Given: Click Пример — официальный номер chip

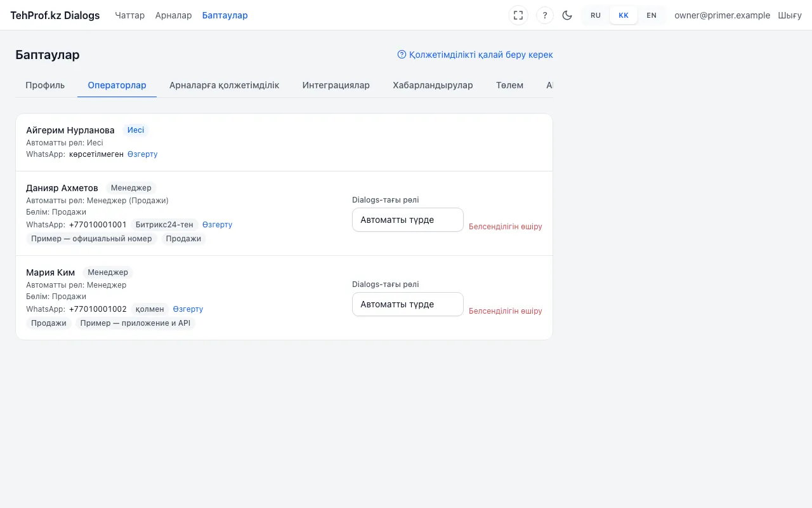Looking at the screenshot, I should coord(92,239).
